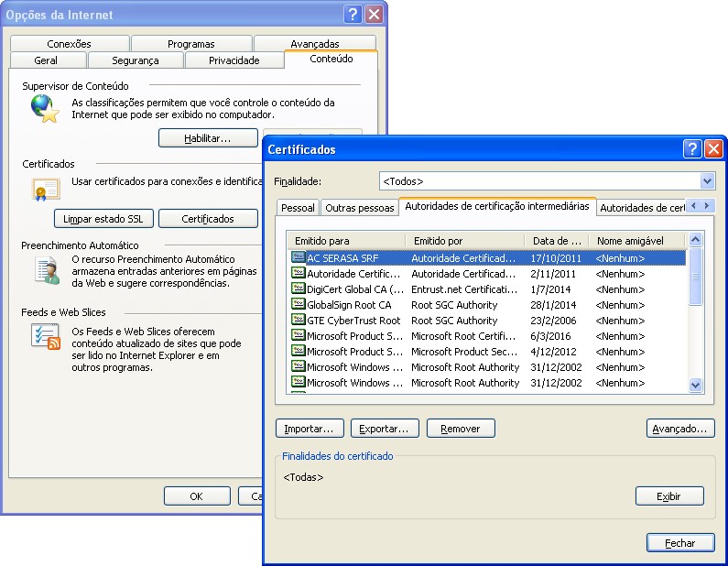The width and height of the screenshot is (728, 566).
Task: Select the AC SERASA SRF row text
Action: coord(342,258)
